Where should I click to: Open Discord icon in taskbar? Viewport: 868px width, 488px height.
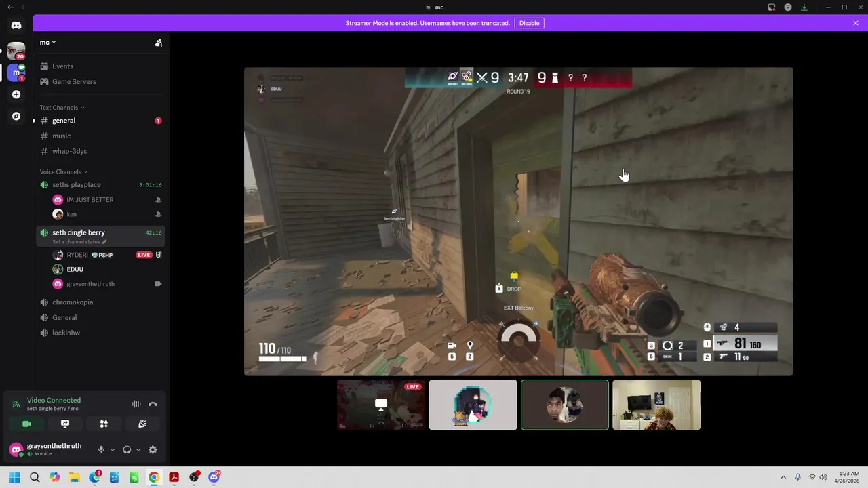(x=214, y=477)
